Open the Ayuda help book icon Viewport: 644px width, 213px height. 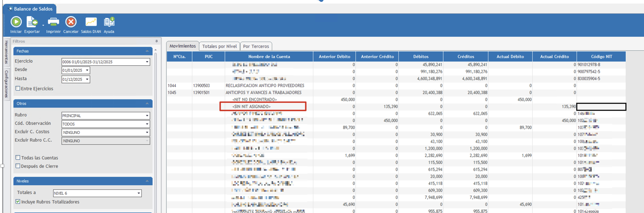[109, 22]
